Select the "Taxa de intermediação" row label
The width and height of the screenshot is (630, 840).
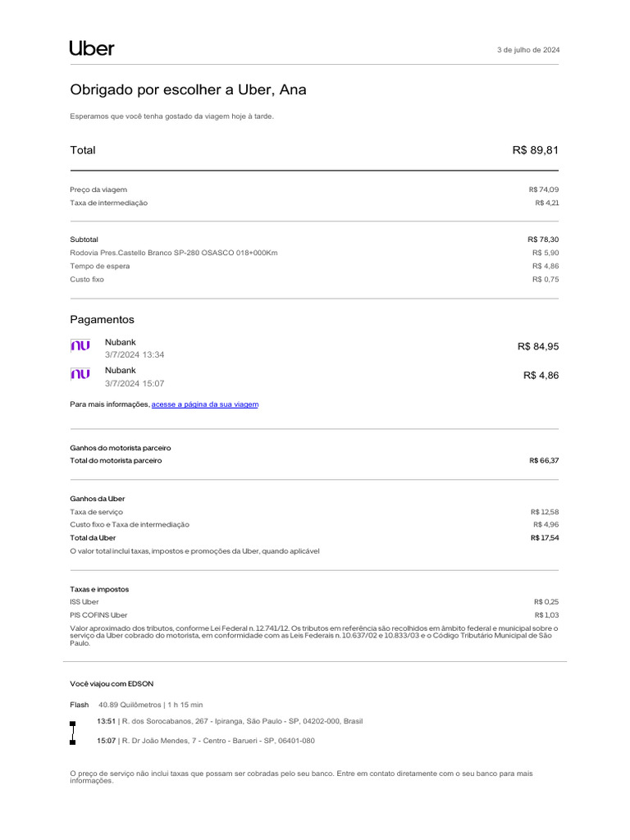pos(109,203)
